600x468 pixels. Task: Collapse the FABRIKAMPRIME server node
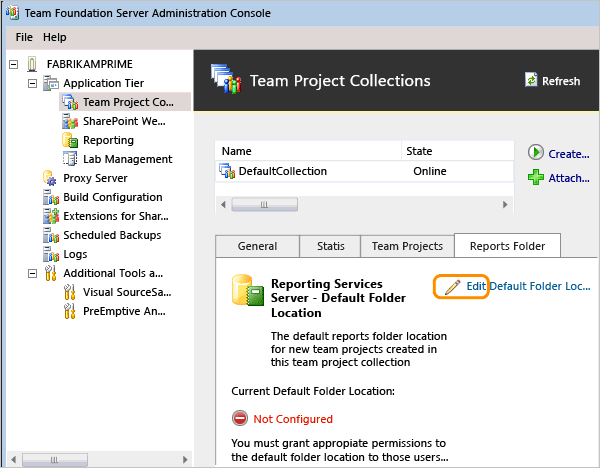click(x=14, y=65)
